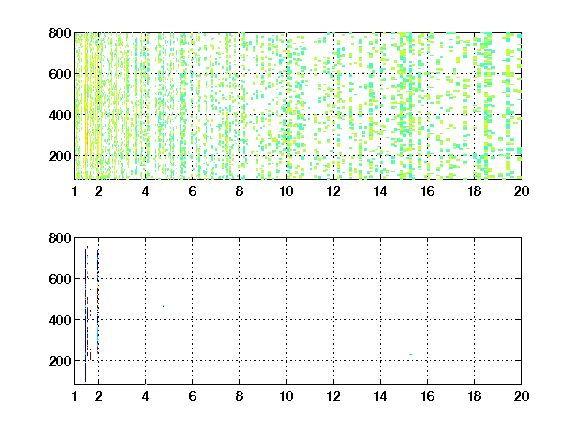This screenshot has height=432, width=576.
Task: Click x-axis label 1 under bottom plot
Action: (x=75, y=396)
